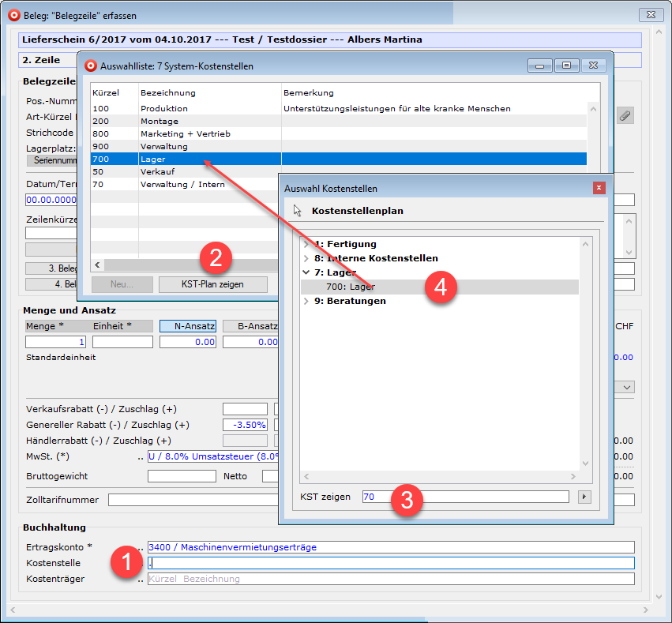Select the 100 Produktion row
This screenshot has height=623, width=672.
click(164, 108)
